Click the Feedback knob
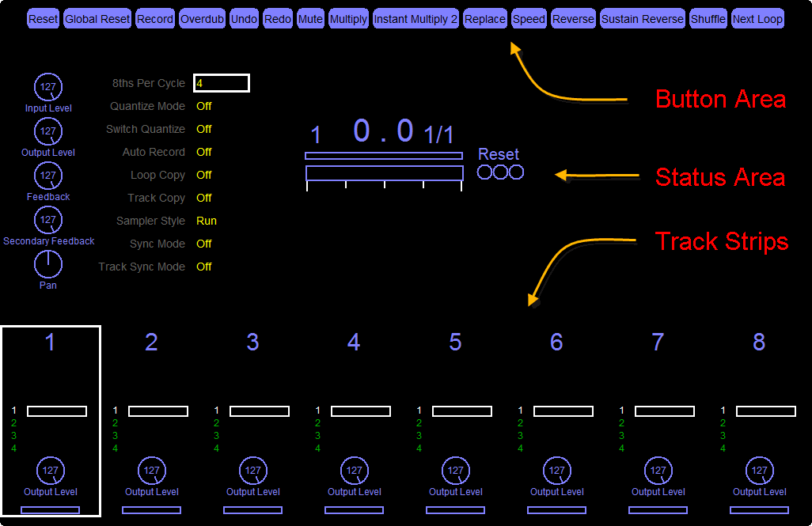This screenshot has height=526, width=812. pos(48,176)
